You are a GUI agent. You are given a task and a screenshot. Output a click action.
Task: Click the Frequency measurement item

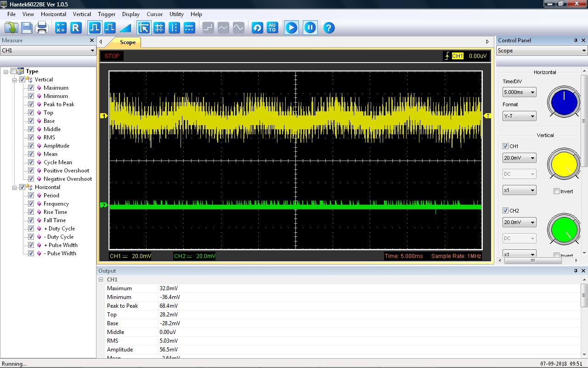tap(56, 204)
